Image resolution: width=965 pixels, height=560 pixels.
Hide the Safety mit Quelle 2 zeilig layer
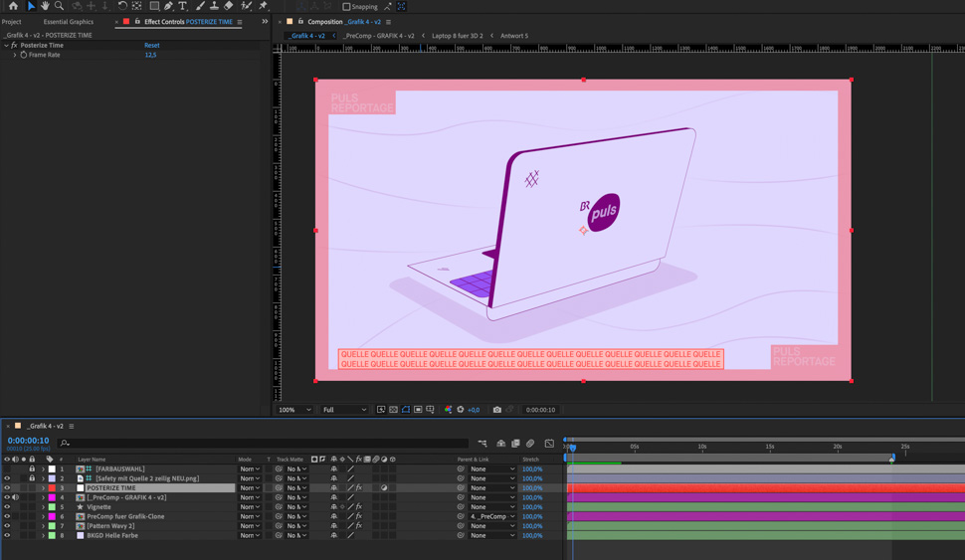(7, 478)
